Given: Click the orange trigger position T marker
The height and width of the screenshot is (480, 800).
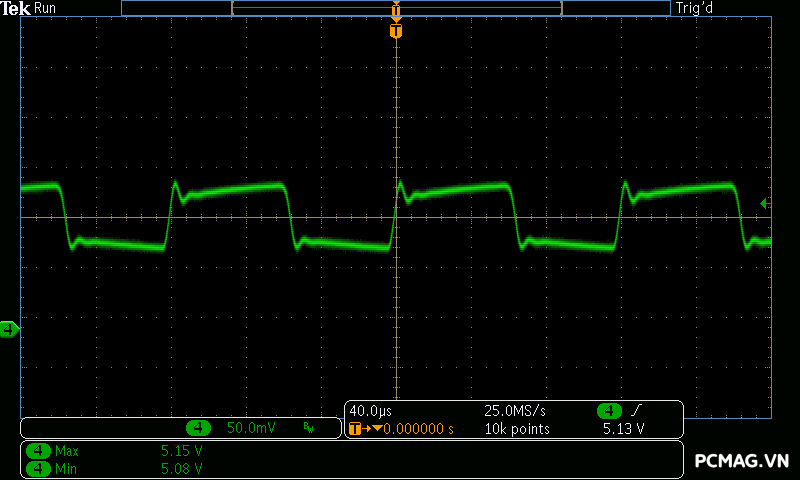Looking at the screenshot, I should pos(396,31).
